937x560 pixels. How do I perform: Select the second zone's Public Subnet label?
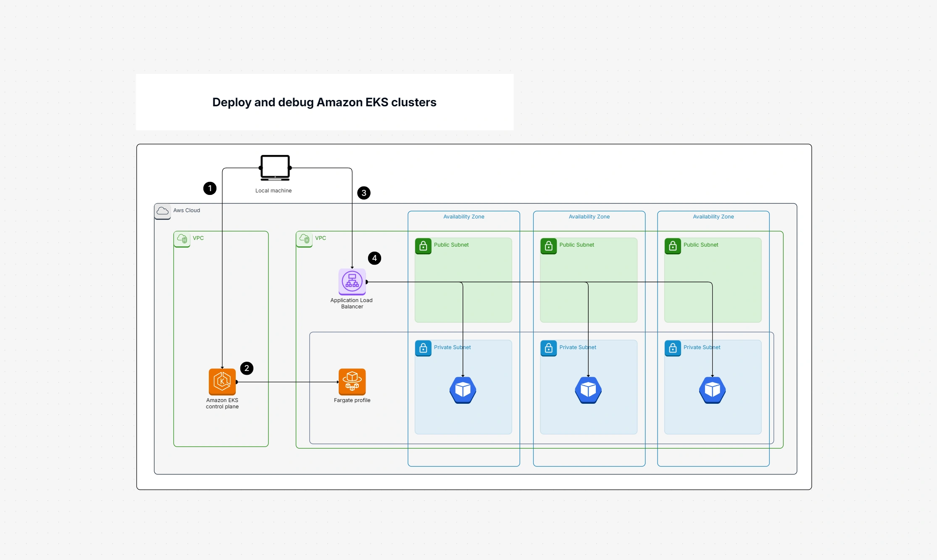(576, 245)
